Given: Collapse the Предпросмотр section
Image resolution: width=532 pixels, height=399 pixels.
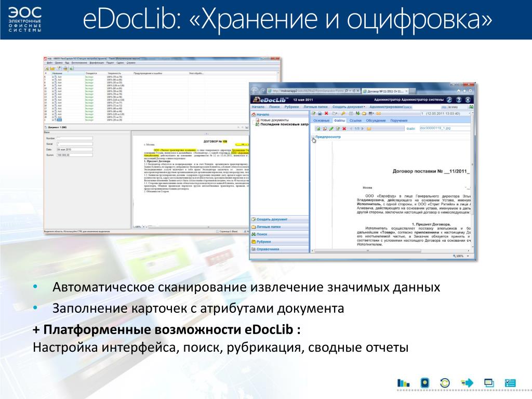Looking at the screenshot, I should (x=312, y=137).
